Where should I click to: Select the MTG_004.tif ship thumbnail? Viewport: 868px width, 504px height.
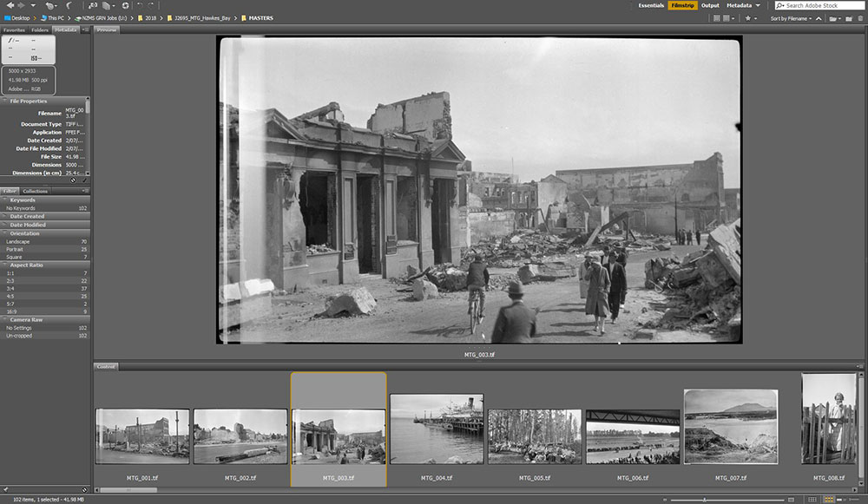[x=437, y=429]
